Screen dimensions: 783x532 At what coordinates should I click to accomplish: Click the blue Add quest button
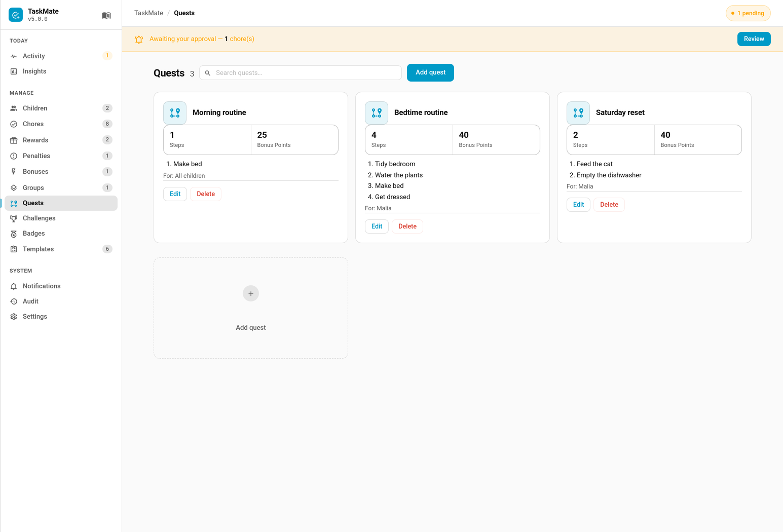point(430,72)
